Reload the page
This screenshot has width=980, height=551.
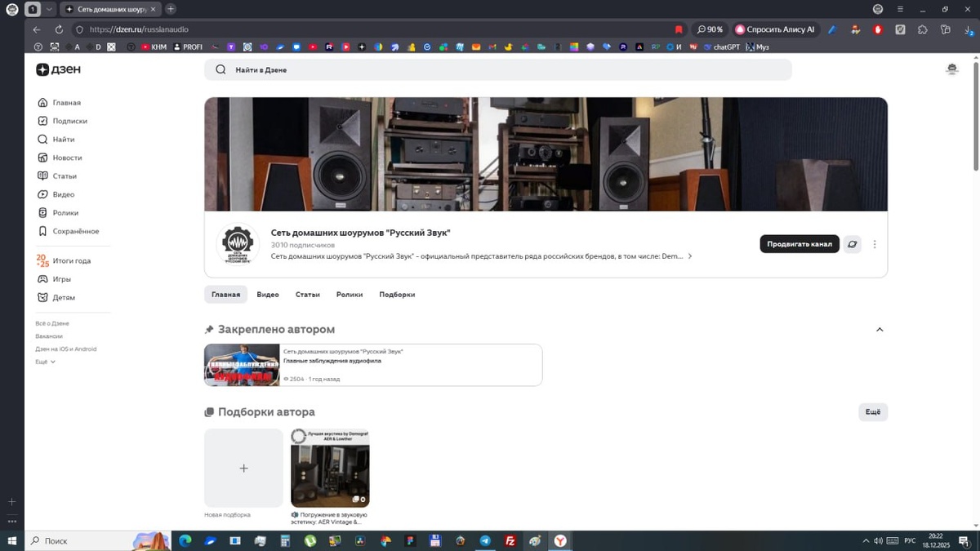click(x=59, y=29)
